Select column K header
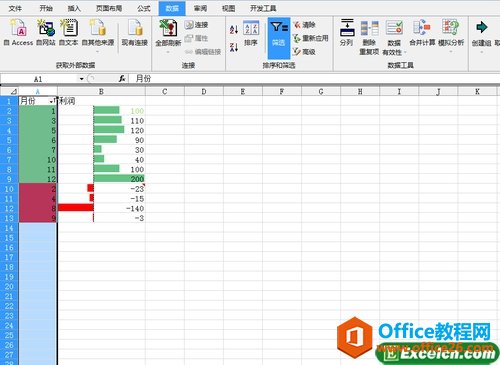This screenshot has width=500, height=365. [477, 91]
